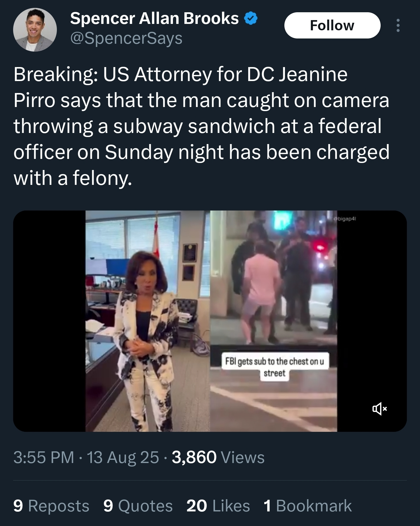
Task: Tap the black left margin of video
Action: 49,321
